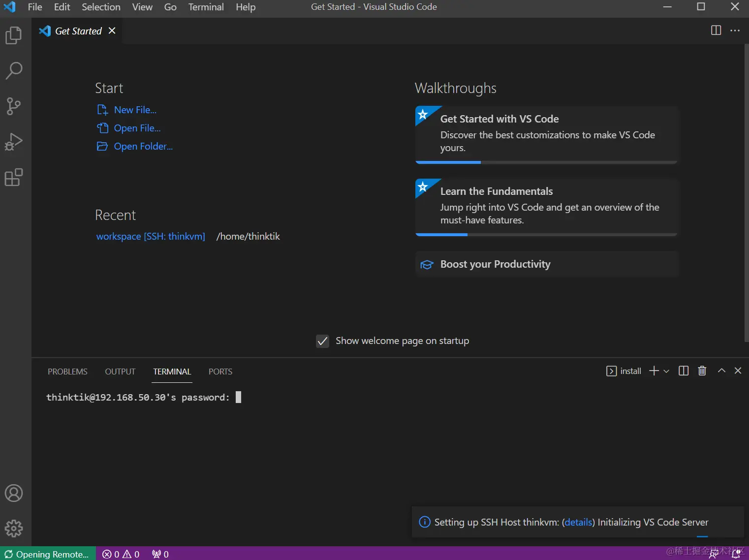Close the Get Started tab

point(112,31)
